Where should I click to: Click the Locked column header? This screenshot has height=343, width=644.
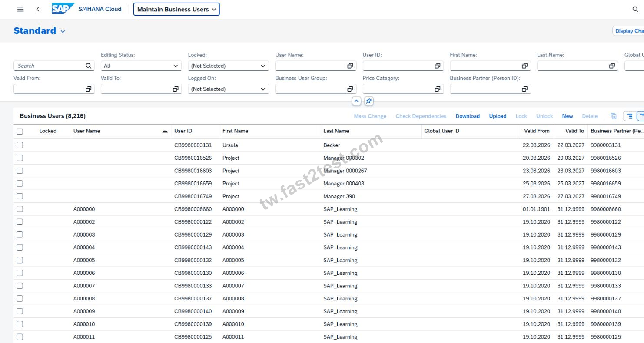48,131
